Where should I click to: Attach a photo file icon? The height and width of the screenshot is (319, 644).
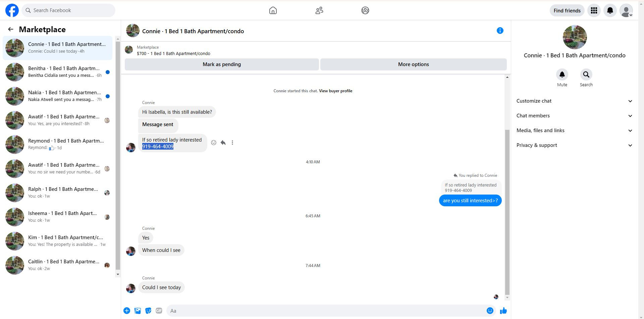point(138,311)
